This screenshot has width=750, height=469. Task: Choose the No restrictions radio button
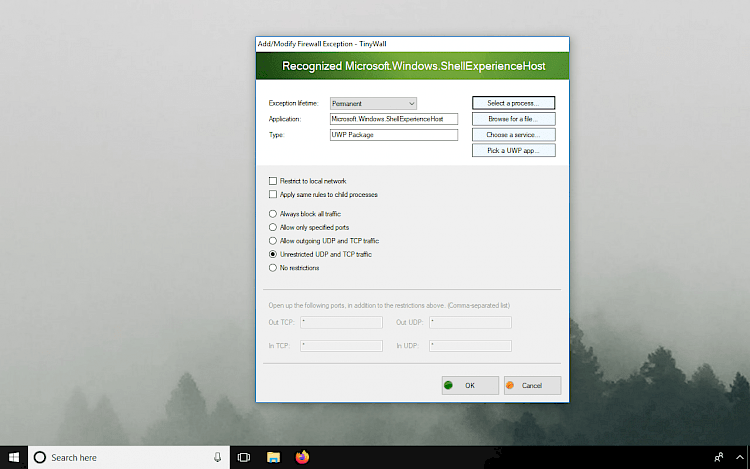[273, 268]
